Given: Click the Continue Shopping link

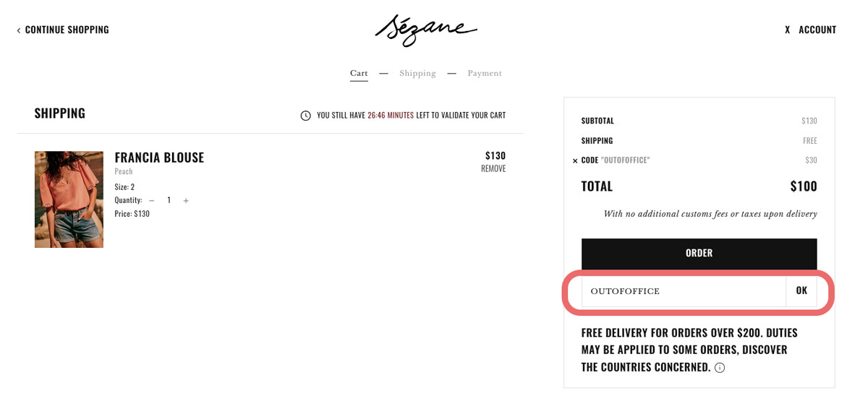Looking at the screenshot, I should [x=67, y=30].
